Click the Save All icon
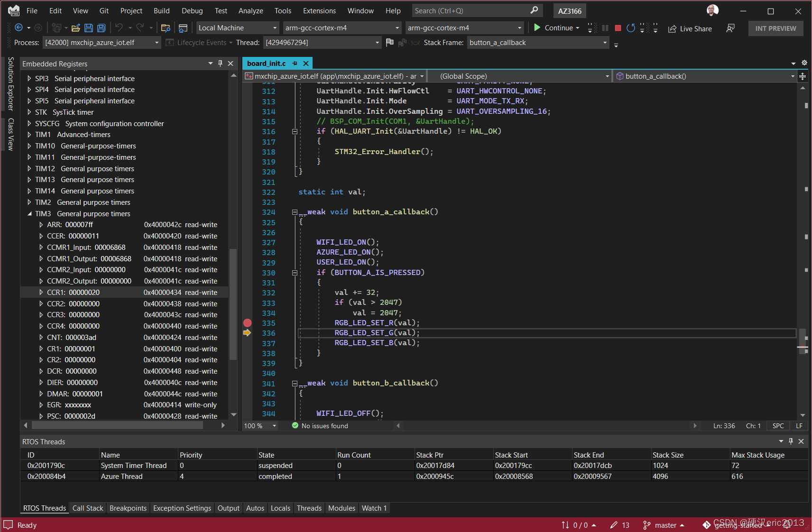812x532 pixels. pyautogui.click(x=101, y=28)
